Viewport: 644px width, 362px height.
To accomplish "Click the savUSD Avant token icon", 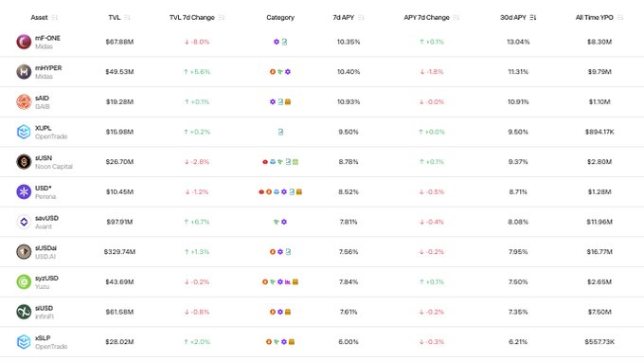I will tap(24, 222).
